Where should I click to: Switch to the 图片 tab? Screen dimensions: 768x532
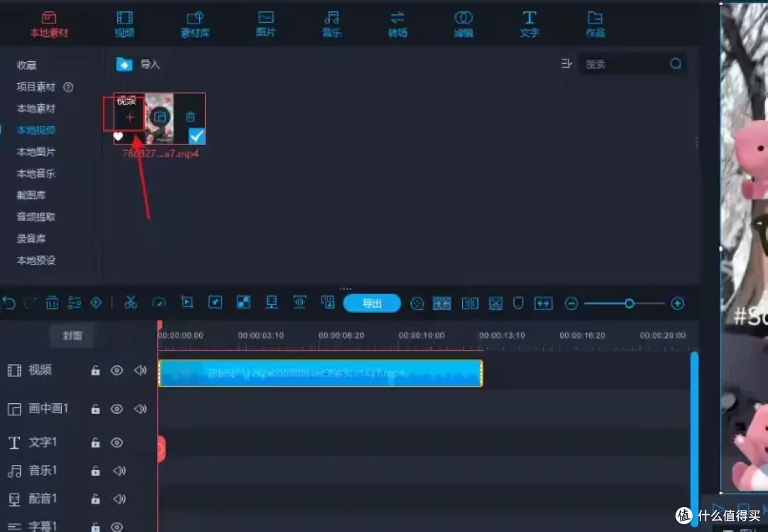click(x=265, y=24)
